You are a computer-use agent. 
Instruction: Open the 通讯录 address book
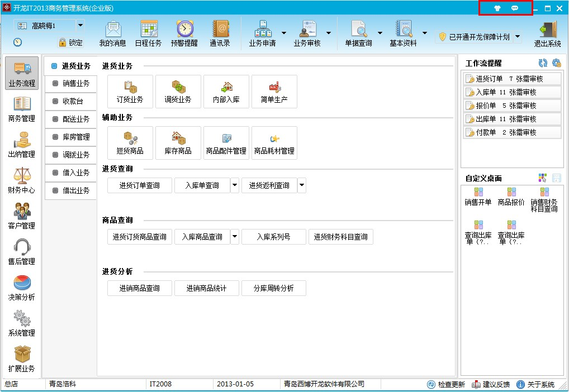(x=220, y=34)
